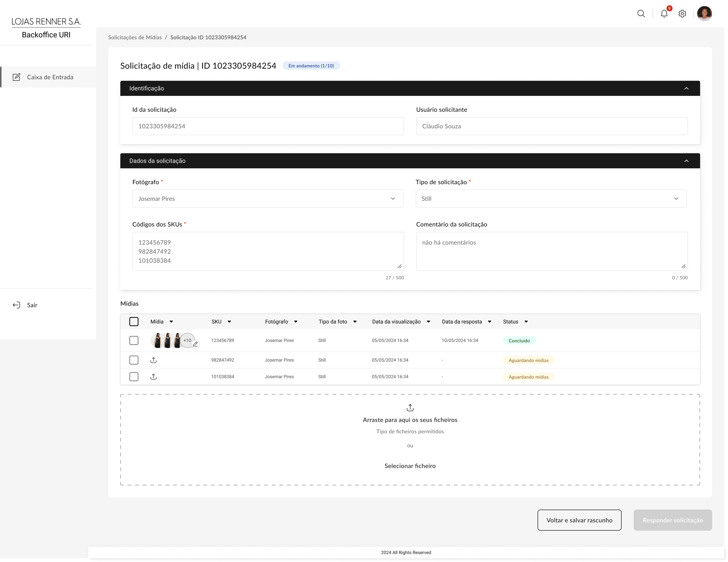This screenshot has width=728, height=562.
Task: Sort by the Status column arrow
Action: [x=526, y=322]
